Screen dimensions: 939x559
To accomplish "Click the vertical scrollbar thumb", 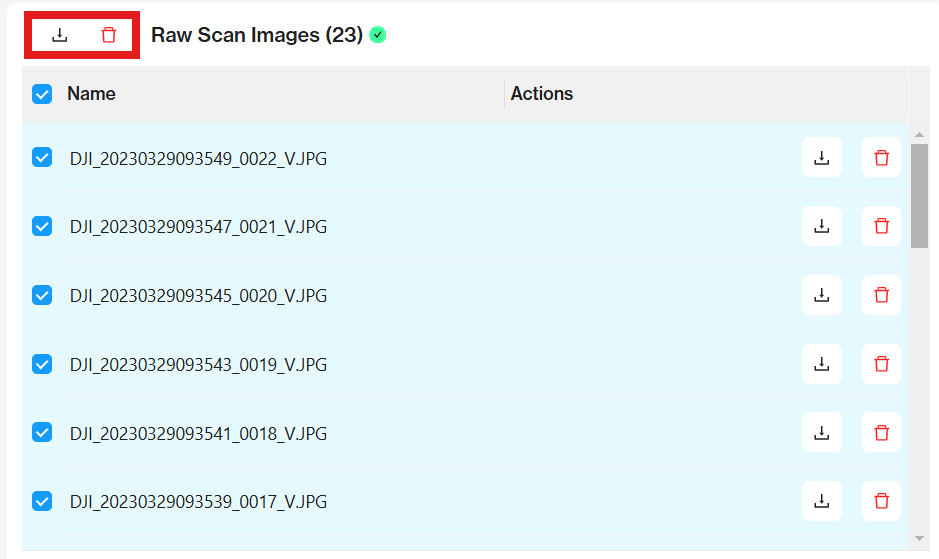I will (920, 195).
